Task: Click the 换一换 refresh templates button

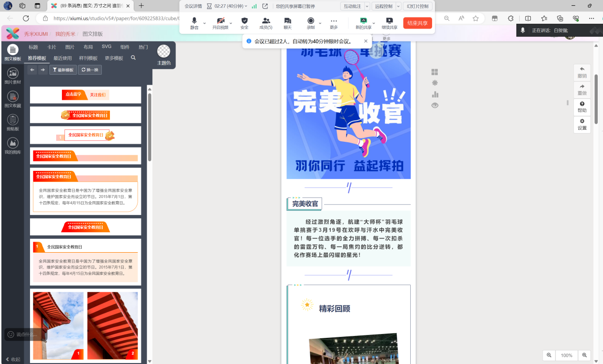Action: point(89,70)
